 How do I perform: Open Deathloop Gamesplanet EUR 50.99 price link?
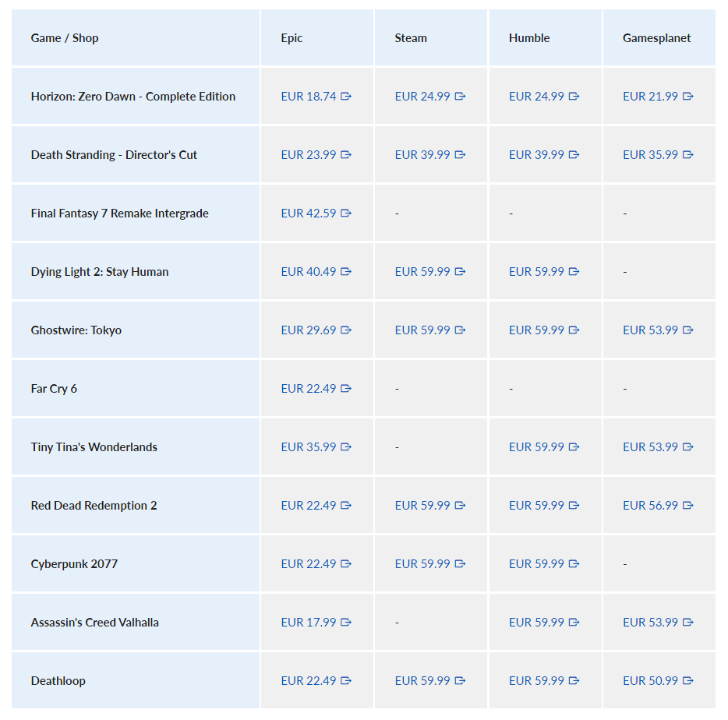click(650, 681)
